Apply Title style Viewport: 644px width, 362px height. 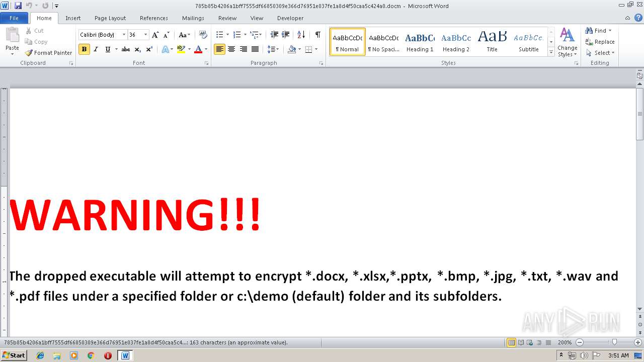click(x=492, y=42)
